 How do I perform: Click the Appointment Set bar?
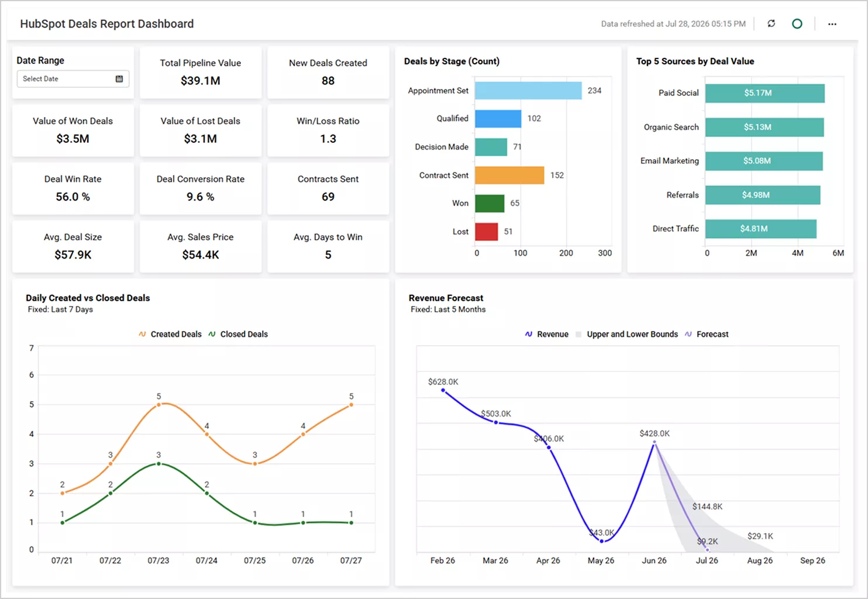(528, 90)
